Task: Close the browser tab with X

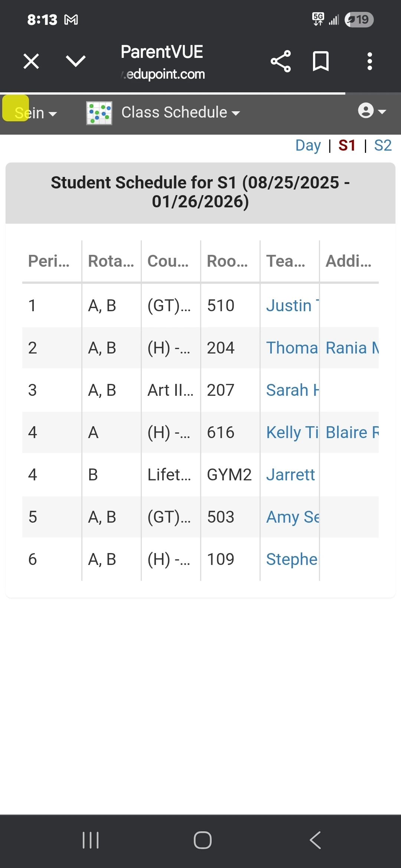Action: (x=31, y=61)
